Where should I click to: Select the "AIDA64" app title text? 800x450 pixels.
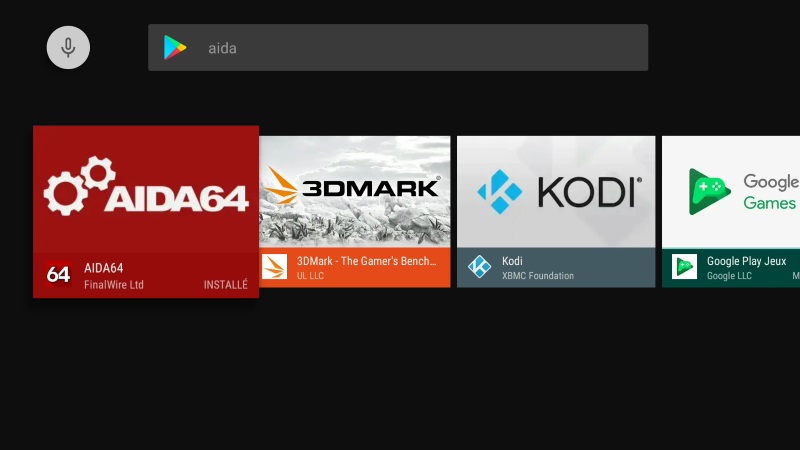[104, 268]
